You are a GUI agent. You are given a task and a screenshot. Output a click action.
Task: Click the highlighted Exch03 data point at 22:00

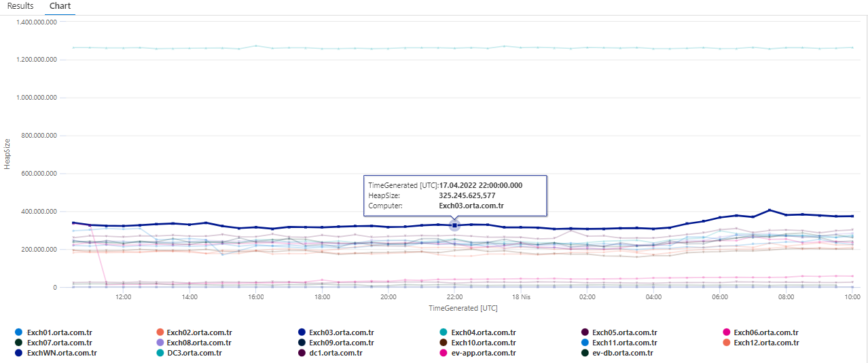click(455, 225)
